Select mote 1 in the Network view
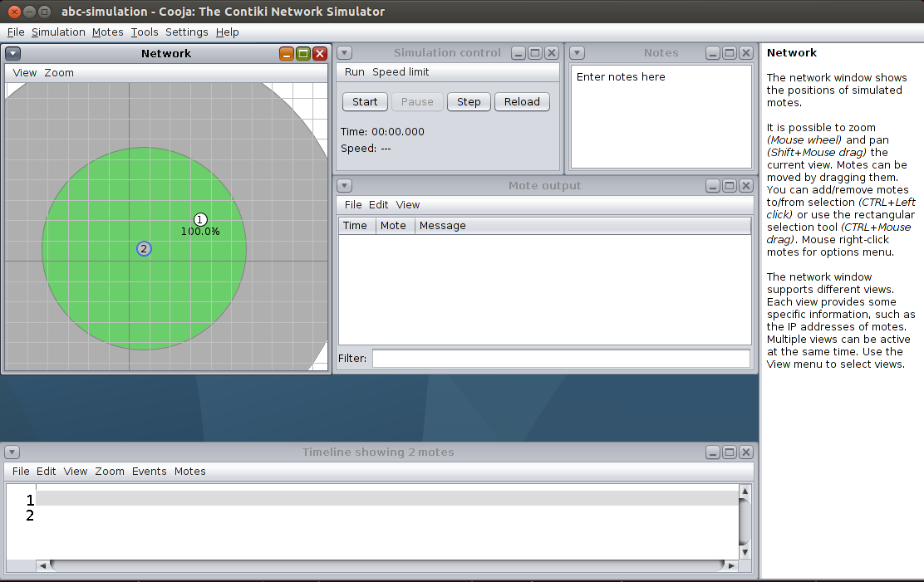The image size is (924, 582). 200,220
